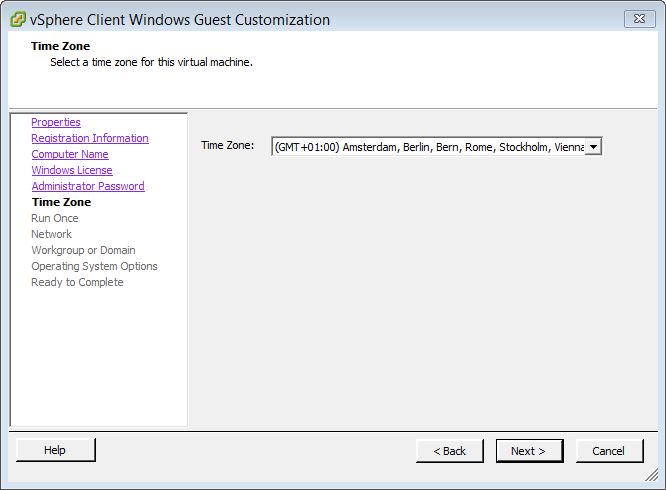
Task: Open the Registration Information step
Action: [90, 138]
